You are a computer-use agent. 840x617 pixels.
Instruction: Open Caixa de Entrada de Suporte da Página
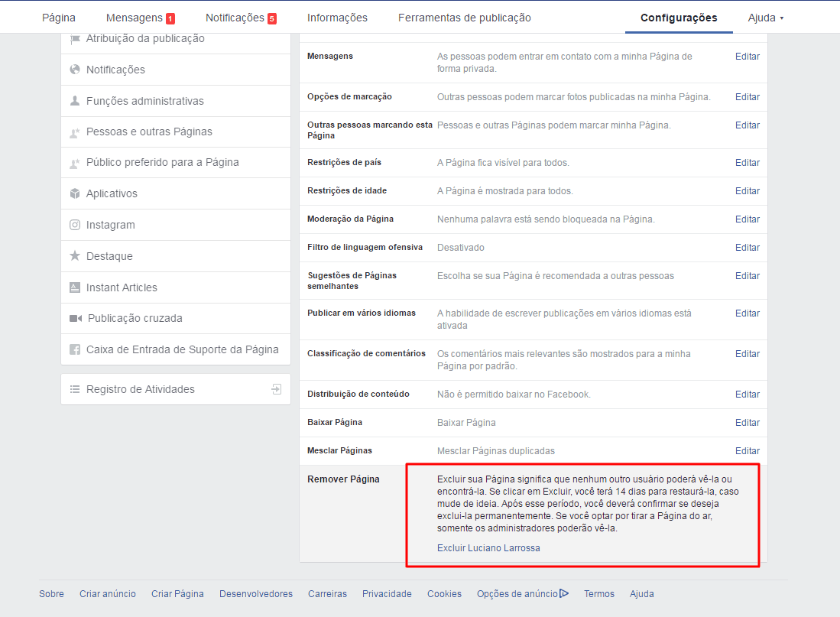(x=176, y=349)
